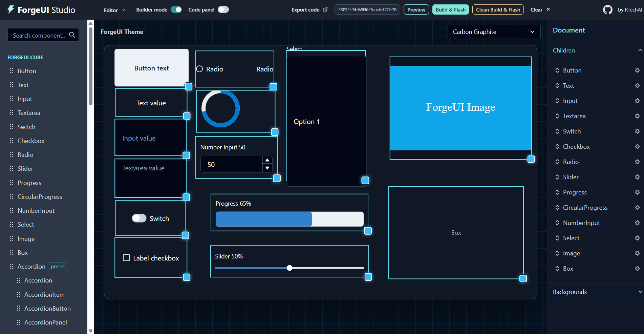Click the resize handle of Image component
The width and height of the screenshot is (644, 334).
coord(531,159)
